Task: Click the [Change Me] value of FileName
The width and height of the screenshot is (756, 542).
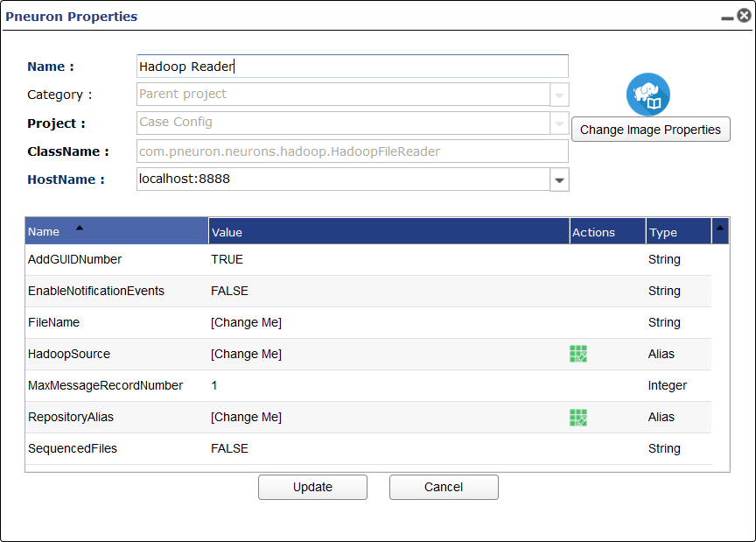Action: pyautogui.click(x=246, y=322)
